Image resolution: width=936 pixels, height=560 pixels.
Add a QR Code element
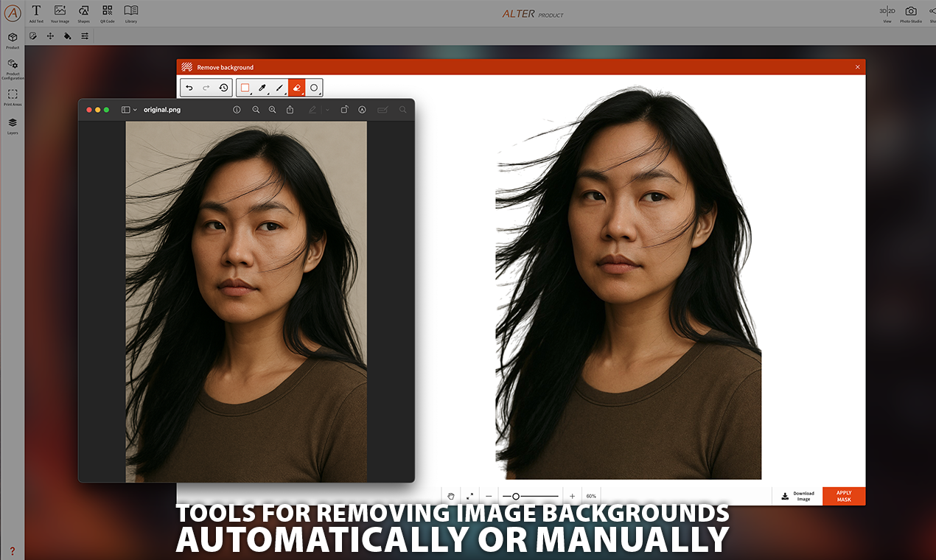click(x=108, y=13)
